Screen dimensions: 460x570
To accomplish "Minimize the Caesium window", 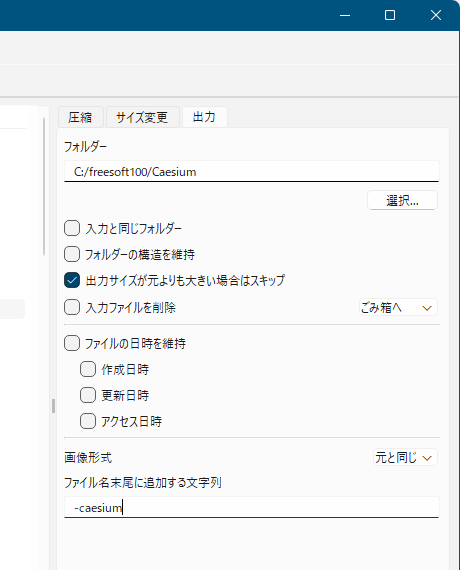I will [345, 15].
